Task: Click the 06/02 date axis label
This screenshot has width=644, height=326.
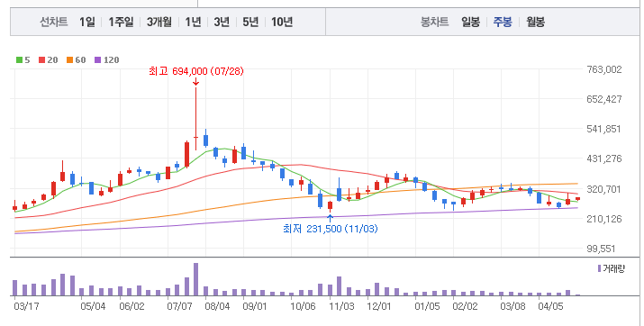Action: tap(132, 306)
